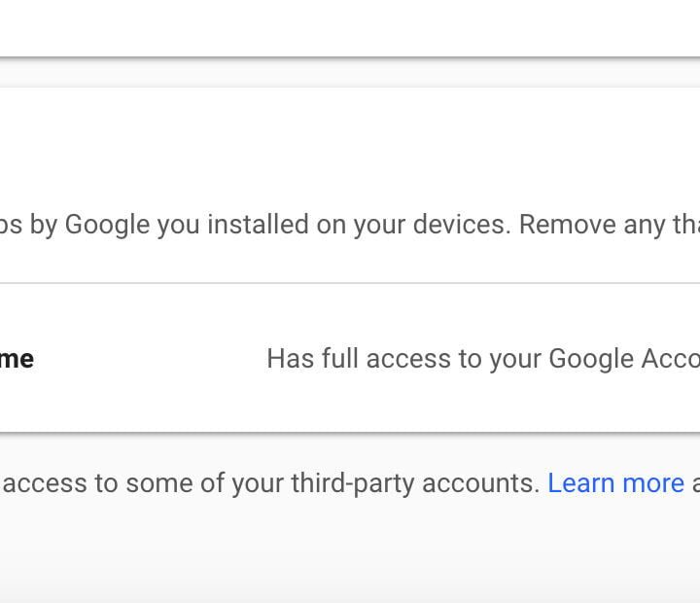Click the word 'Google' in the description line

point(107,225)
